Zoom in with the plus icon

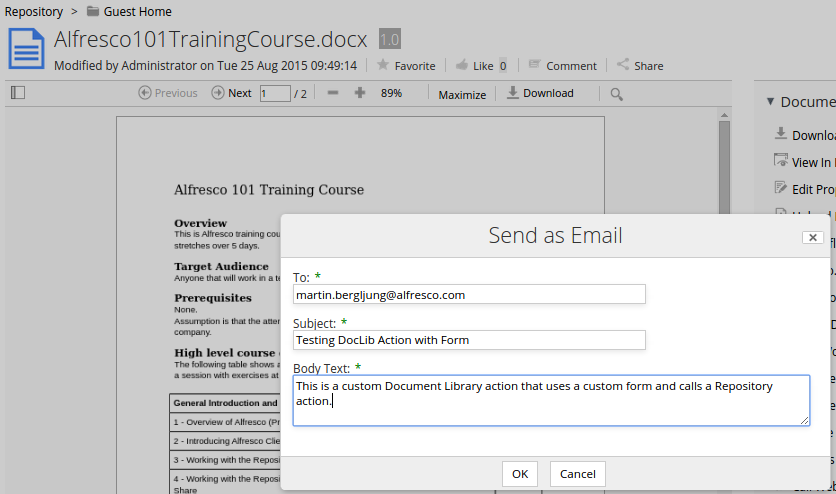tap(360, 93)
